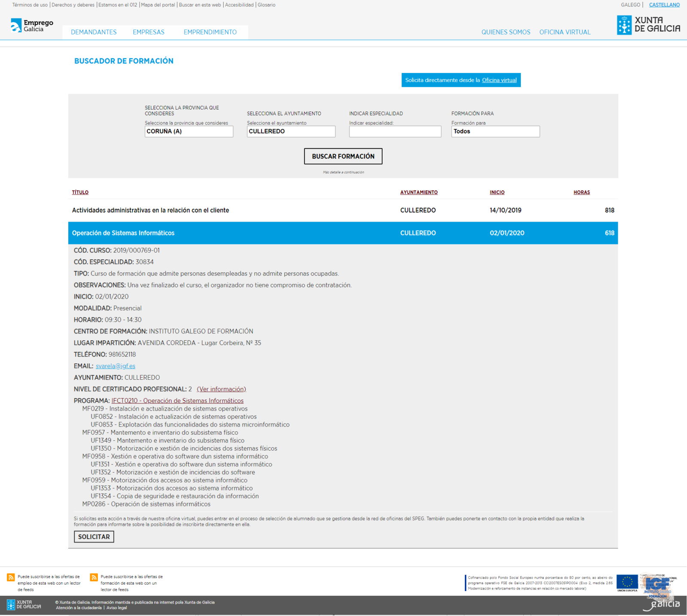Click the European Union flag logo
This screenshot has height=616, width=687.
point(627,582)
